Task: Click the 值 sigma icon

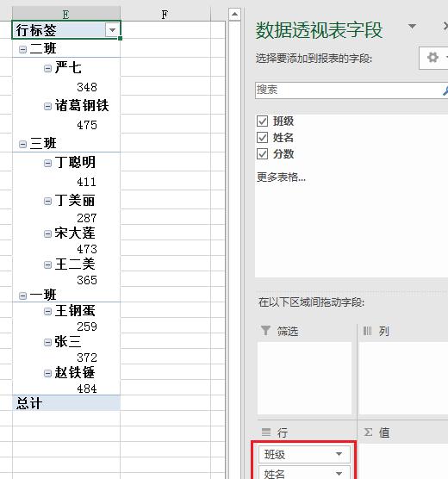Action: pos(368,432)
